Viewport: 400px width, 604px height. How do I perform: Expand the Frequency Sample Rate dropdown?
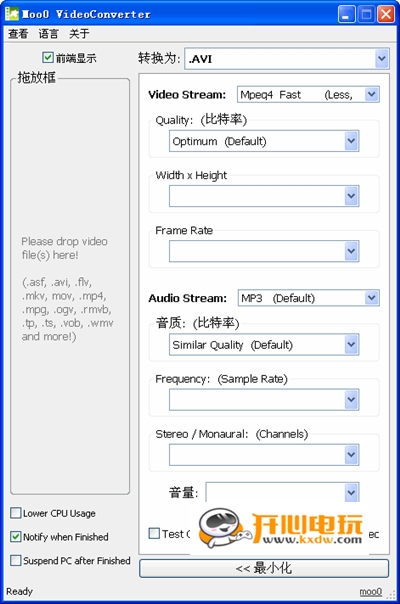pos(264,399)
